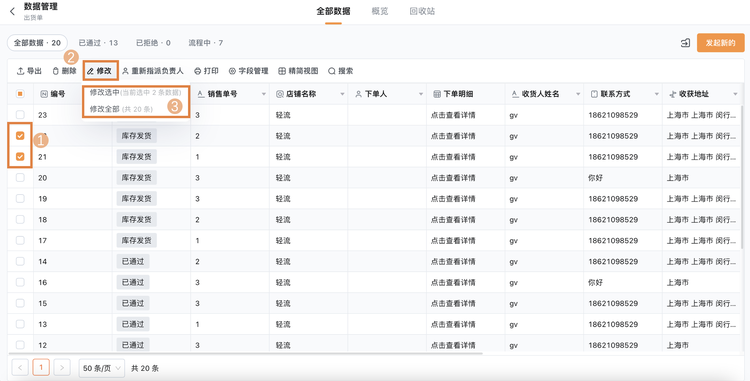
Task: Click the 库存发货 tag in row 21
Action: coord(136,157)
